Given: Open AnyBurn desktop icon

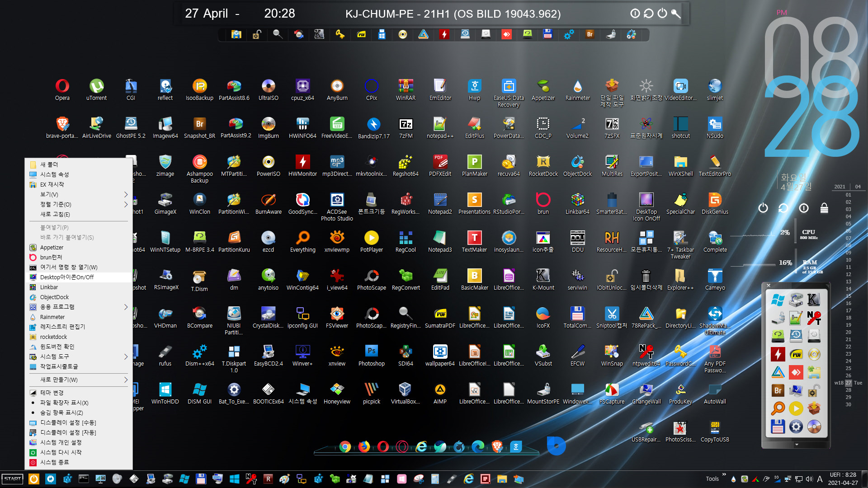Looking at the screenshot, I should pos(337,89).
